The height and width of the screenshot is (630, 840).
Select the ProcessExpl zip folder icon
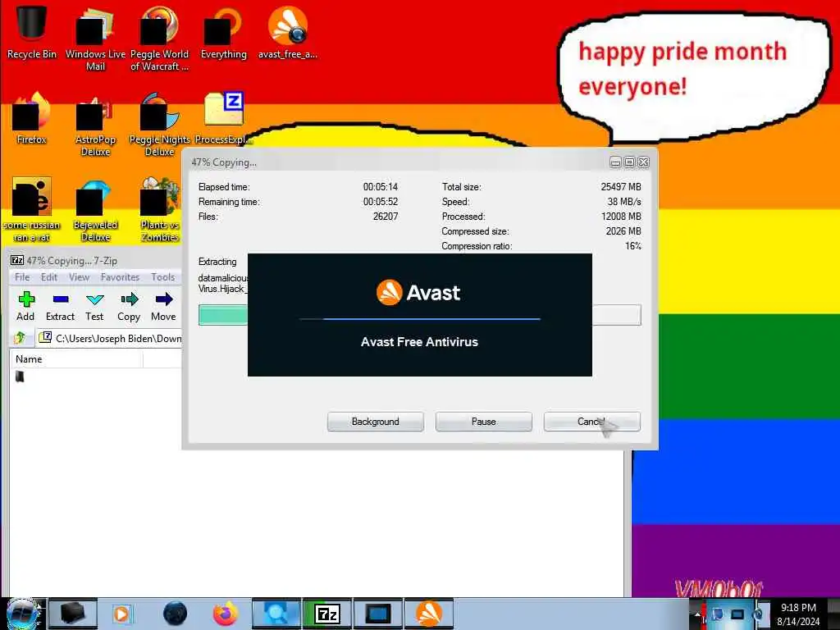(x=223, y=118)
